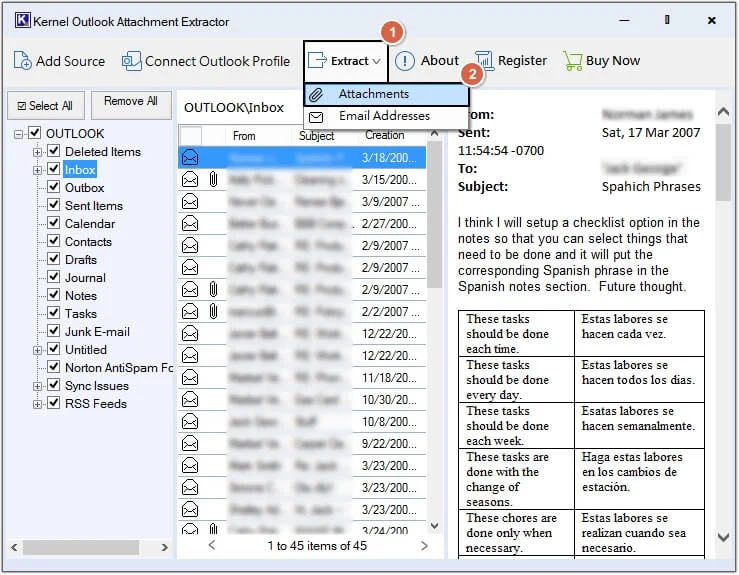The width and height of the screenshot is (739, 575).
Task: Click attachment paperclip on 2/2/2007 email row
Action: [x=213, y=312]
